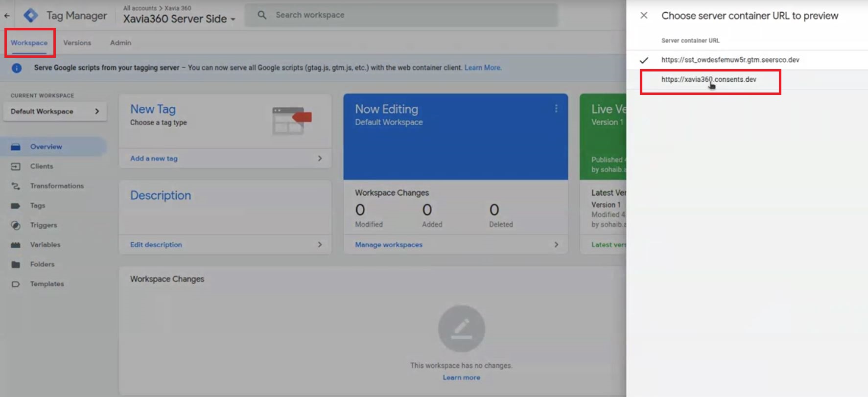
Task: Switch to the Workspace tab
Action: [x=29, y=43]
